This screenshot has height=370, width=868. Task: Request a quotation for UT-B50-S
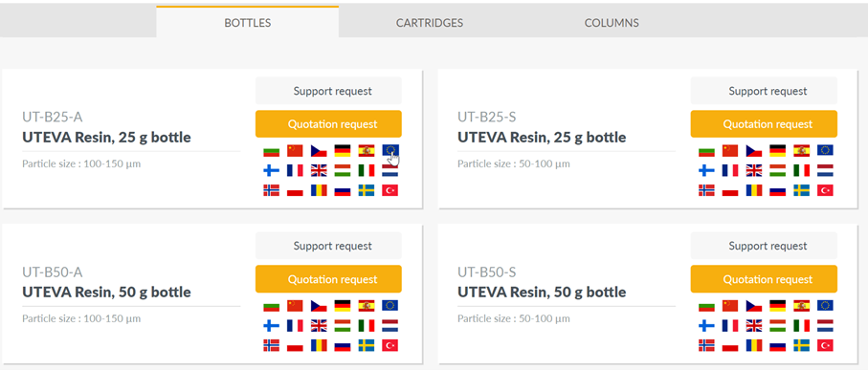coord(764,279)
